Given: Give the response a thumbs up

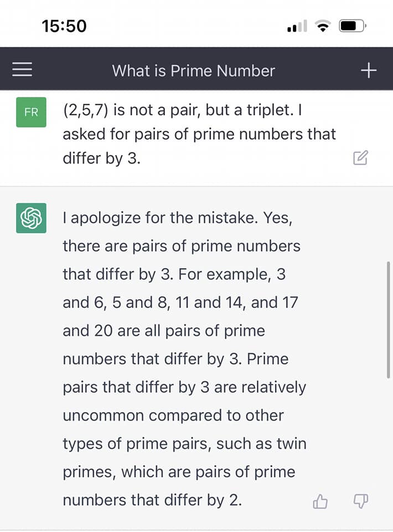Looking at the screenshot, I should click(x=320, y=502).
